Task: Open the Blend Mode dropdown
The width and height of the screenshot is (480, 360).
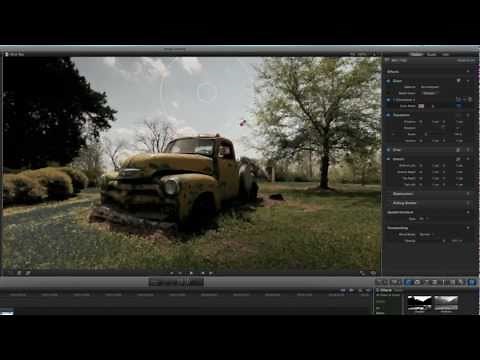Action: [x=427, y=235]
